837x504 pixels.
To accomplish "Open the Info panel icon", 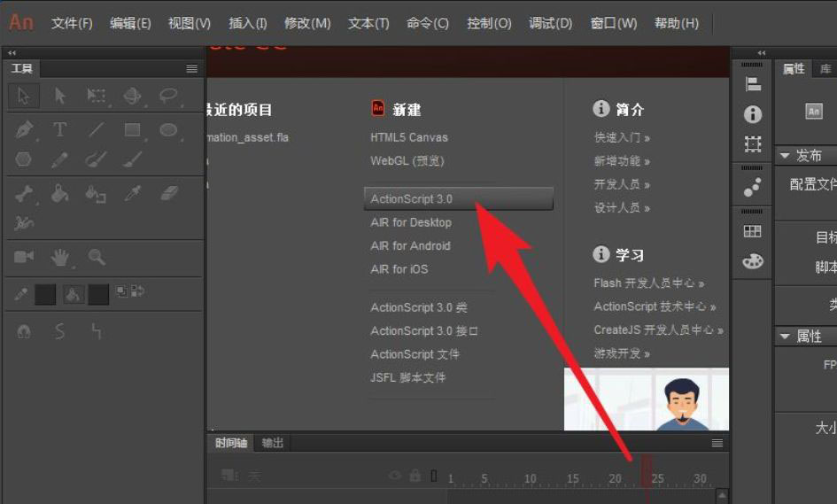I will pyautogui.click(x=753, y=114).
